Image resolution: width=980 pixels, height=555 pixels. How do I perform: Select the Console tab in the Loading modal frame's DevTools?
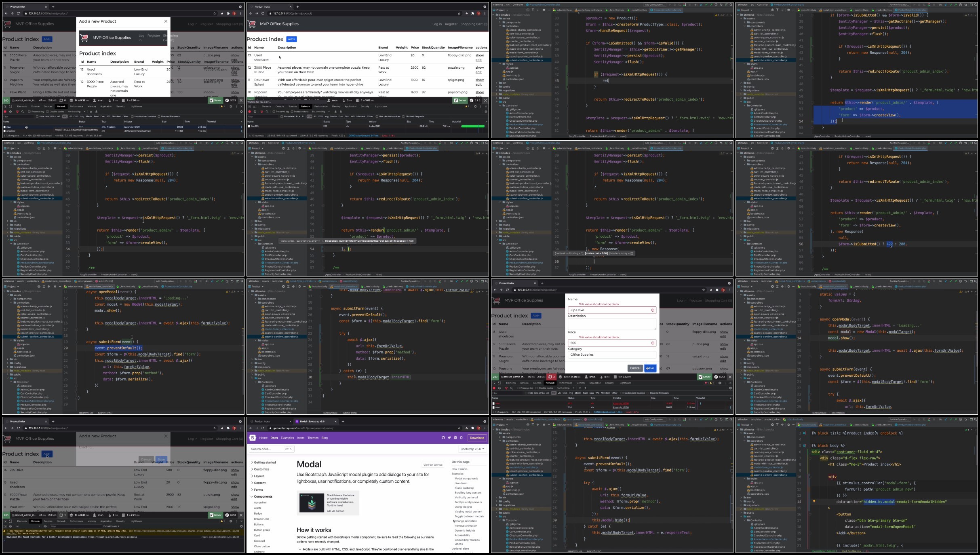(x=35, y=521)
